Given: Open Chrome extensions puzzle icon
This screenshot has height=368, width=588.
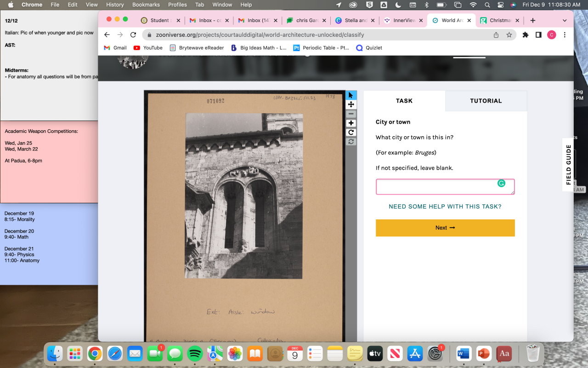Looking at the screenshot, I should click(526, 35).
